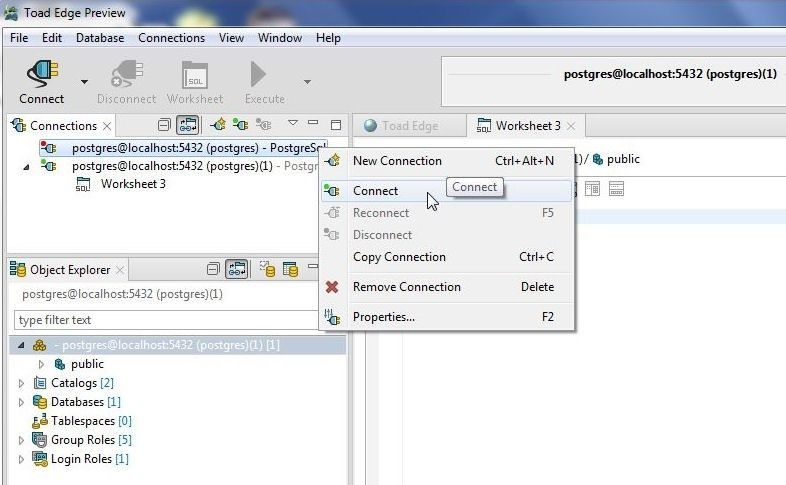Click the rightmost panel icon in worksheet toolbar
Image resolution: width=786 pixels, height=485 pixels.
point(617,189)
